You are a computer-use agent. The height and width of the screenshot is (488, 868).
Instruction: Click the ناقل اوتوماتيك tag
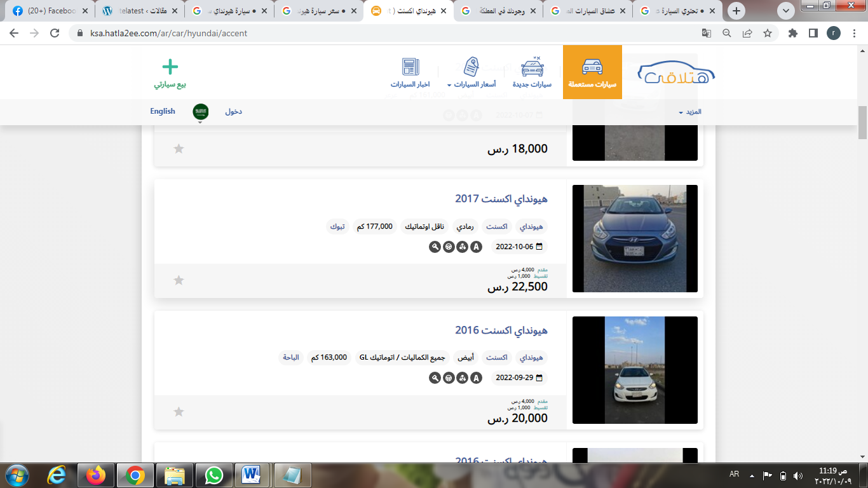click(424, 226)
